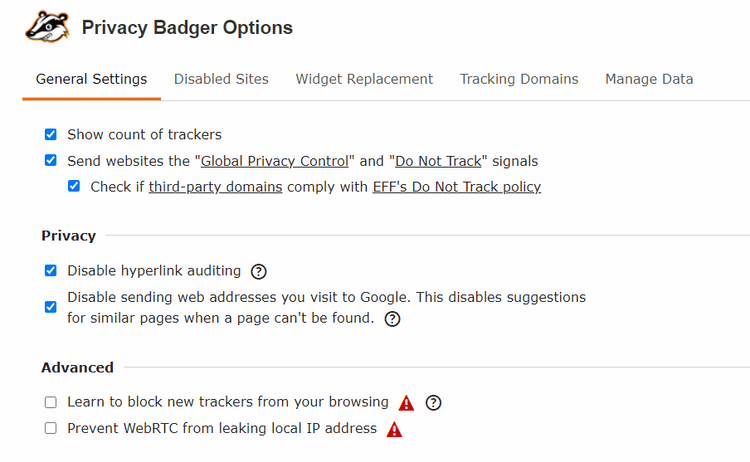Go to the Tracking Domains tab
The height and width of the screenshot is (462, 750).
[x=519, y=79]
